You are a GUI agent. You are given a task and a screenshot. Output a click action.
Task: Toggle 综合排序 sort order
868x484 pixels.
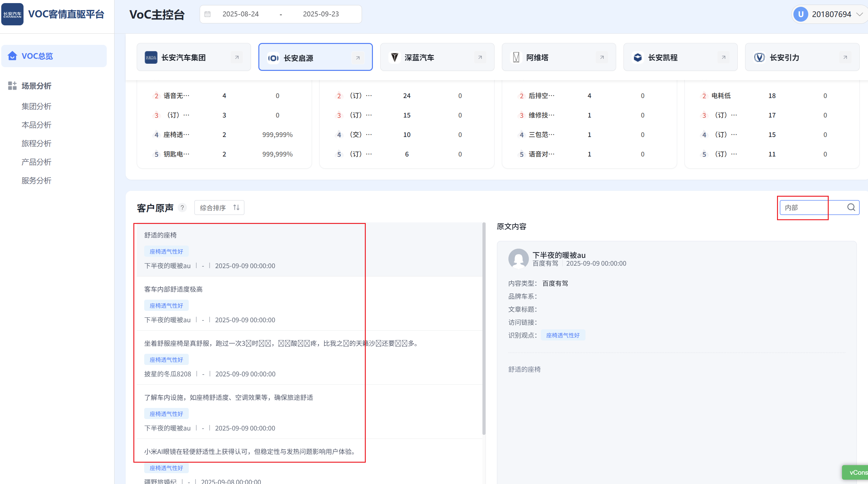(236, 208)
